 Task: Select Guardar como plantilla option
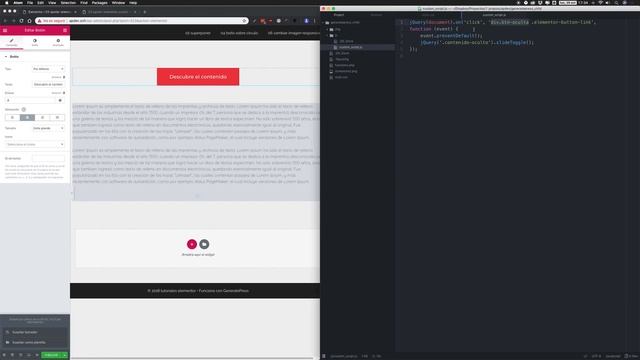35,342
